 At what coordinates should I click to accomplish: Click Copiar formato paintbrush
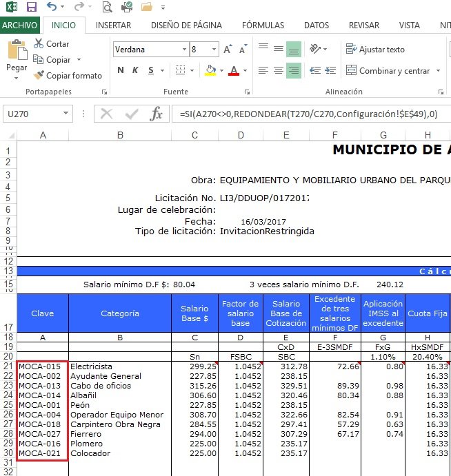(x=39, y=76)
